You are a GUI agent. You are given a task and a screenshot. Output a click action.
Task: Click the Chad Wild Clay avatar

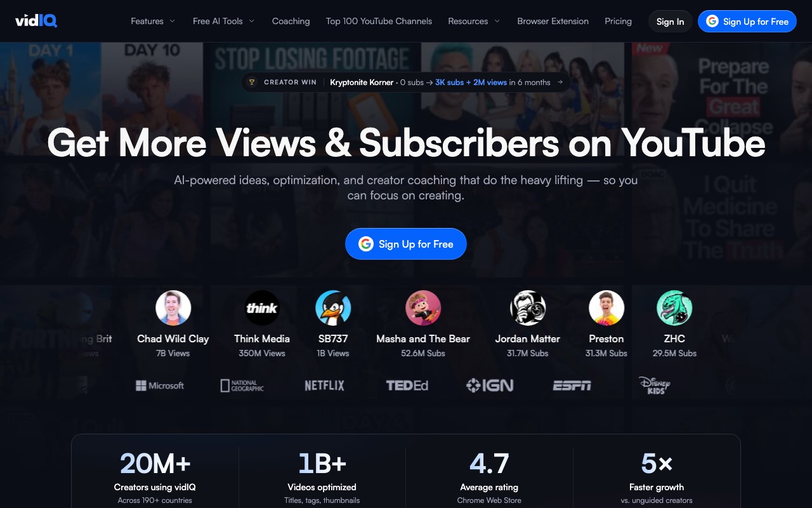tap(173, 308)
